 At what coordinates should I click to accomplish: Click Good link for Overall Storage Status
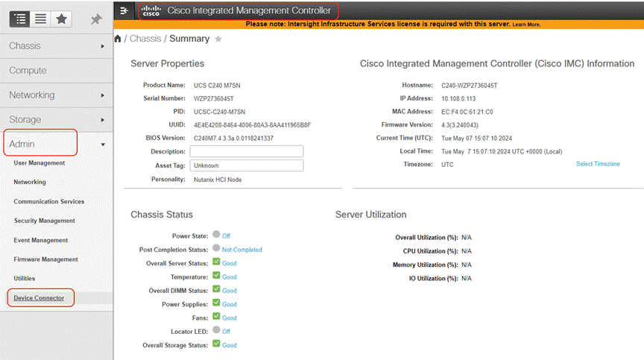[x=229, y=345]
